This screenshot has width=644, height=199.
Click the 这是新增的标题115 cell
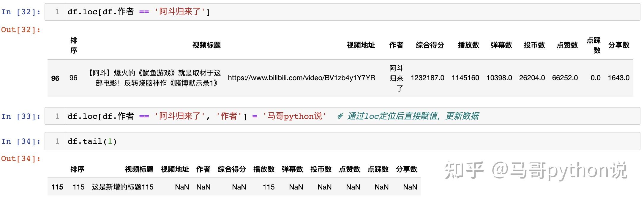[x=122, y=187]
